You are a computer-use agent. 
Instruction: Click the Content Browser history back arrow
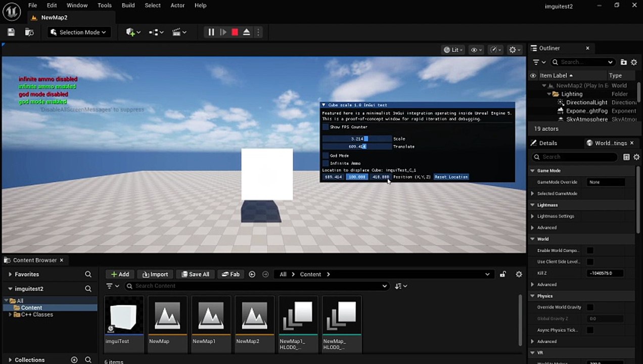click(x=252, y=275)
